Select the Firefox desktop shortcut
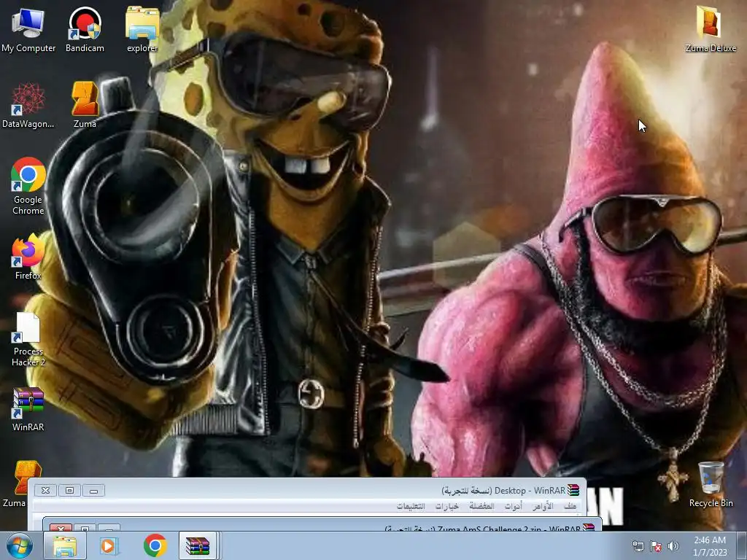747x560 pixels. coord(28,257)
